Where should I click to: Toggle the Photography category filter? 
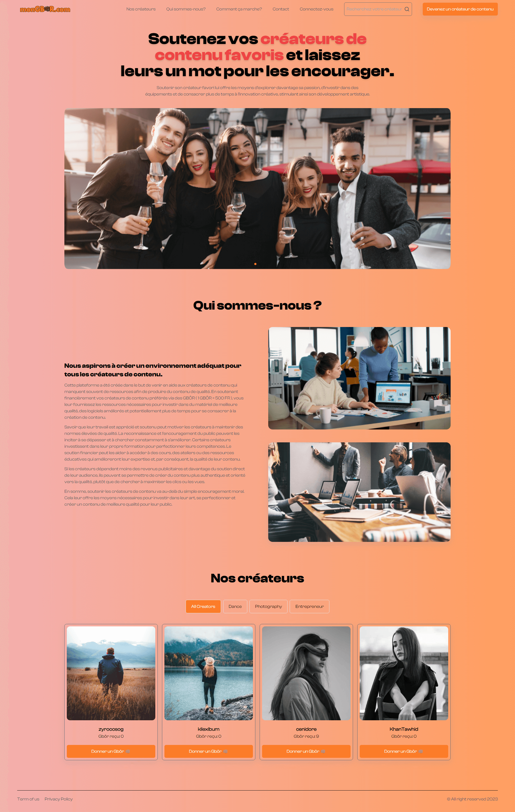pyautogui.click(x=268, y=606)
